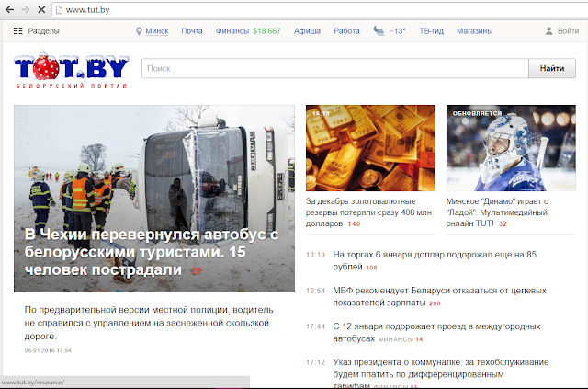Click the −13° temperature reading

[x=398, y=31]
